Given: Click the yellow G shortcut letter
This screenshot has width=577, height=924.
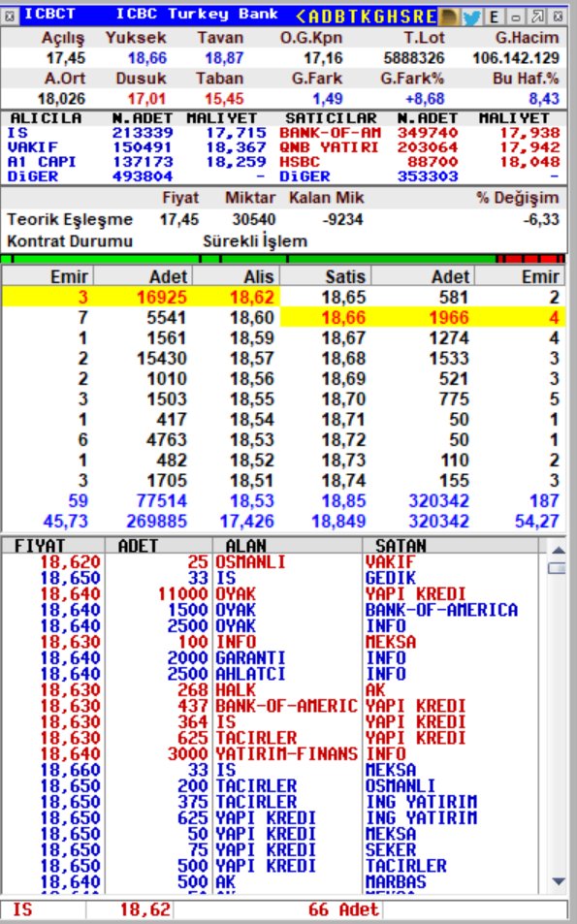Looking at the screenshot, I should 378,16.
